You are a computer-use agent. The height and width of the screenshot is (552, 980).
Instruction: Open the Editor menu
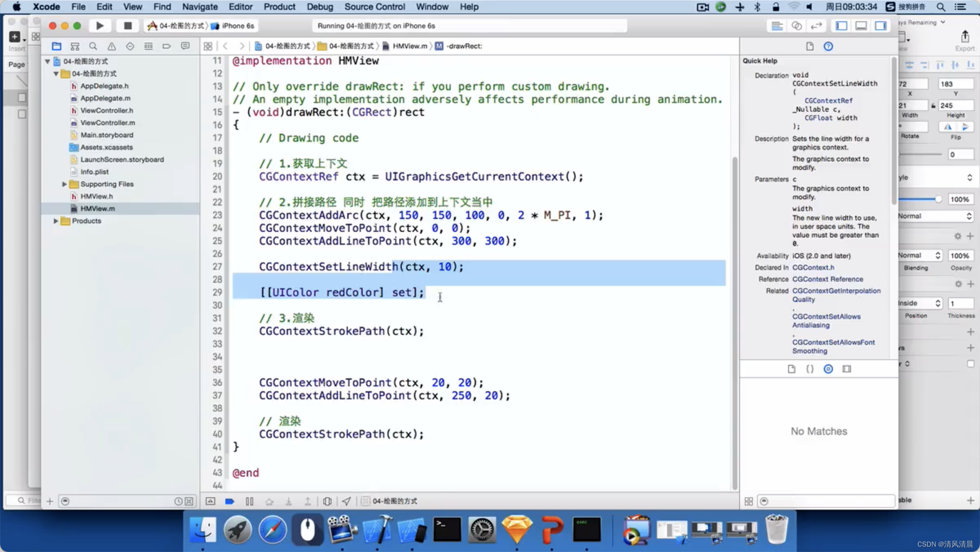pyautogui.click(x=241, y=7)
